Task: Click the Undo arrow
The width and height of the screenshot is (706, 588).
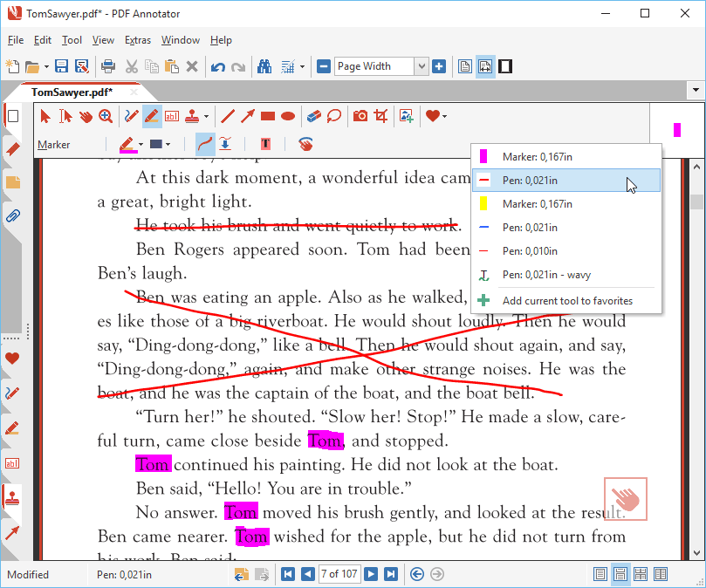Action: pos(218,67)
